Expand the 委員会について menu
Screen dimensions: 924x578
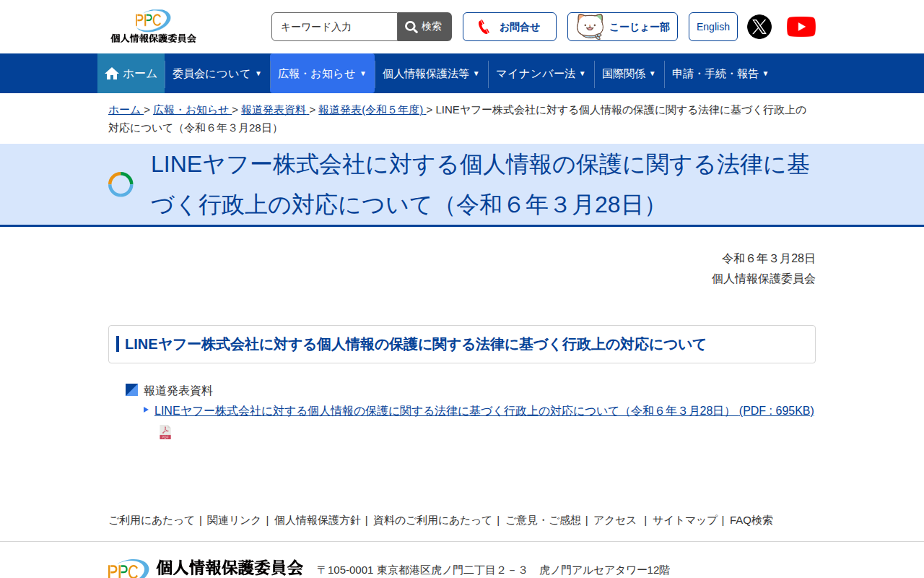(217, 74)
